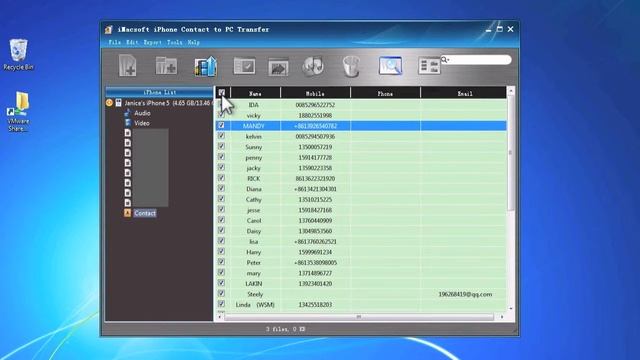Screen dimensions: 640x360
Task: Click the horizontal scrollbar thumb under the table
Action: click(359, 317)
